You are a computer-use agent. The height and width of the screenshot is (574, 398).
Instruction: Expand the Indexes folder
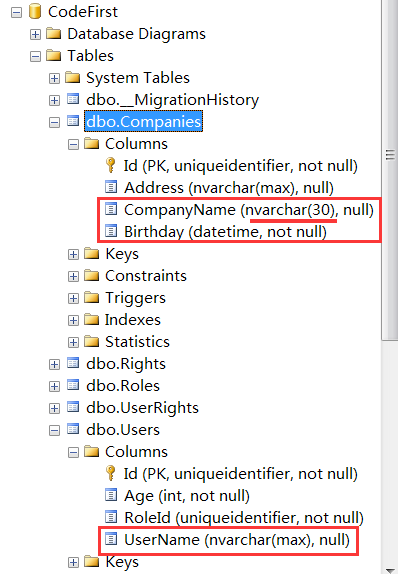pyautogui.click(x=73, y=321)
